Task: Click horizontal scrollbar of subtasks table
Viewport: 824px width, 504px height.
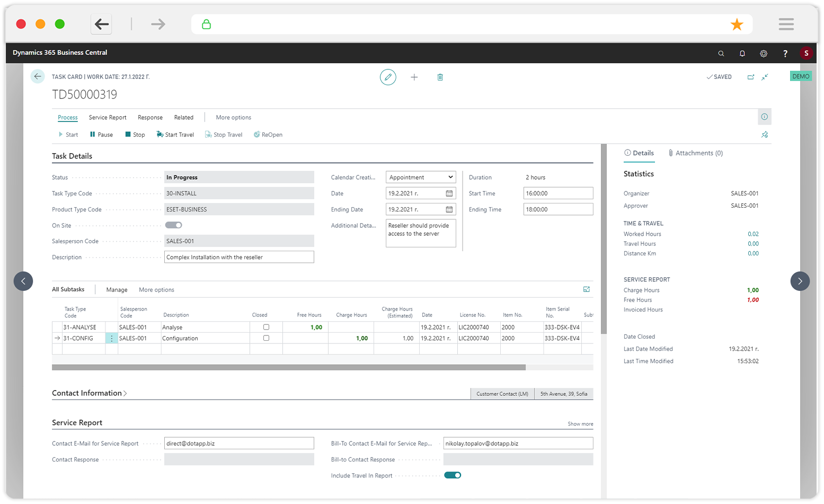Action: (289, 367)
